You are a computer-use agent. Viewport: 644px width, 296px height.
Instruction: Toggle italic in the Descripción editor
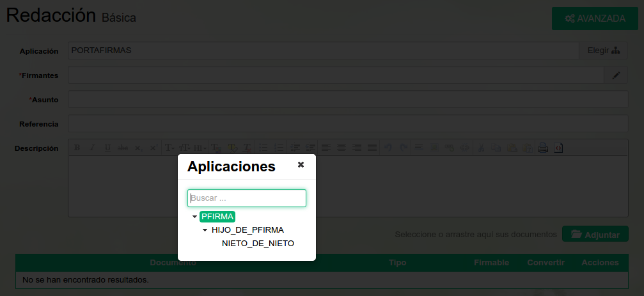tap(92, 148)
